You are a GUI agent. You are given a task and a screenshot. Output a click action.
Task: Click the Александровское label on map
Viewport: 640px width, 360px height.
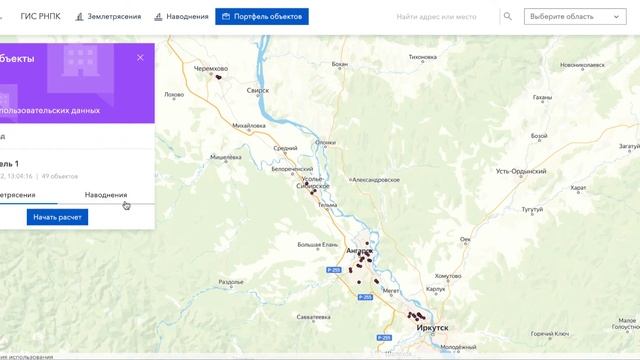coord(376,180)
